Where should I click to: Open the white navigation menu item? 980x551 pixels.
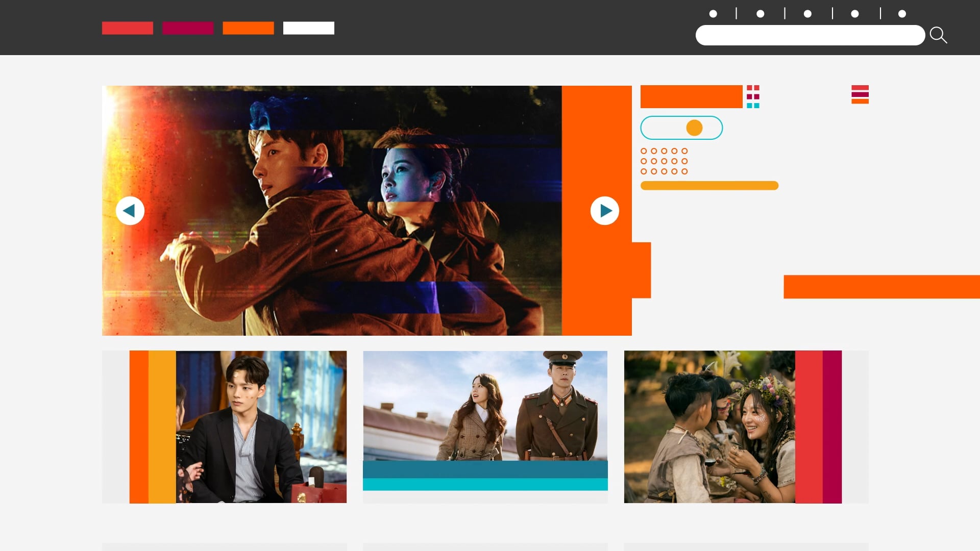(x=309, y=28)
